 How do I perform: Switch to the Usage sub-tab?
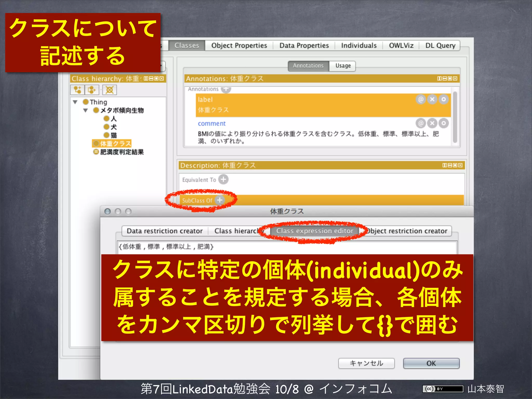(x=343, y=66)
